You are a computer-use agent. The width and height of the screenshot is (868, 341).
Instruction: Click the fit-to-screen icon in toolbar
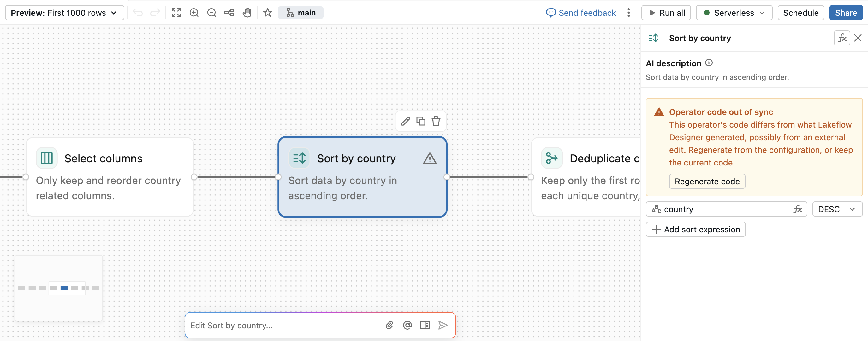pyautogui.click(x=176, y=13)
